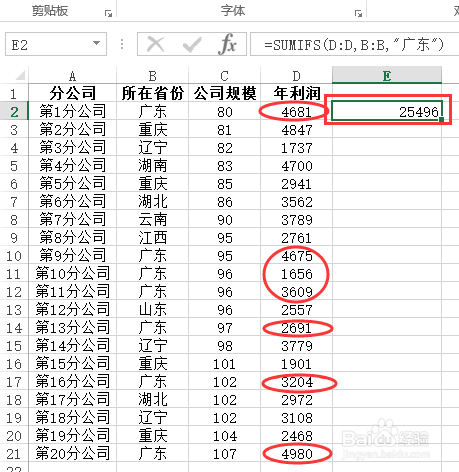The height and width of the screenshot is (472, 459).
Task: Click cell 第2分公司
Action: tap(73, 129)
